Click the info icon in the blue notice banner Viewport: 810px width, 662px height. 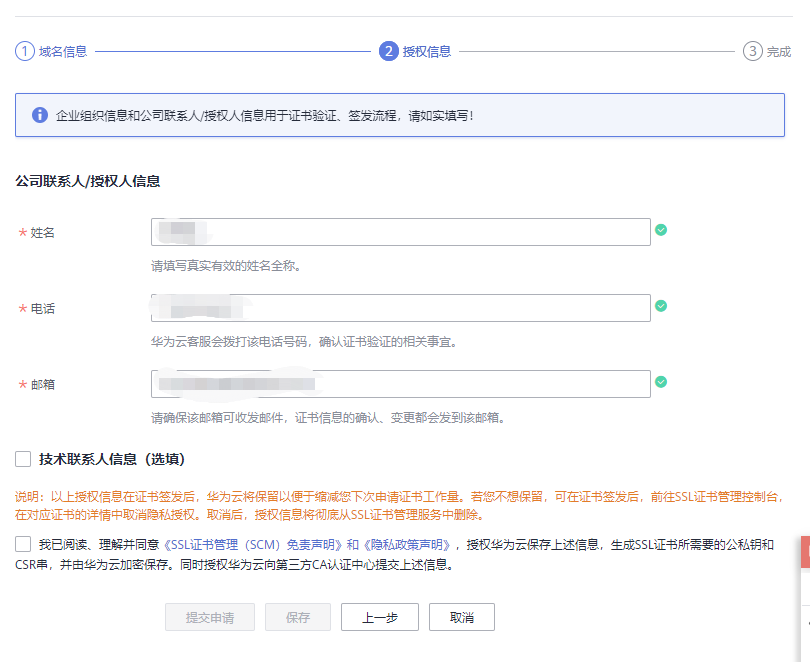click(x=39, y=117)
